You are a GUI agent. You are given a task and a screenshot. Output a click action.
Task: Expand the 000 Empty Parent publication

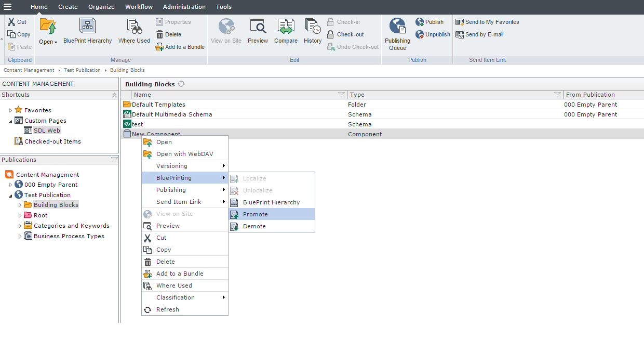point(11,185)
